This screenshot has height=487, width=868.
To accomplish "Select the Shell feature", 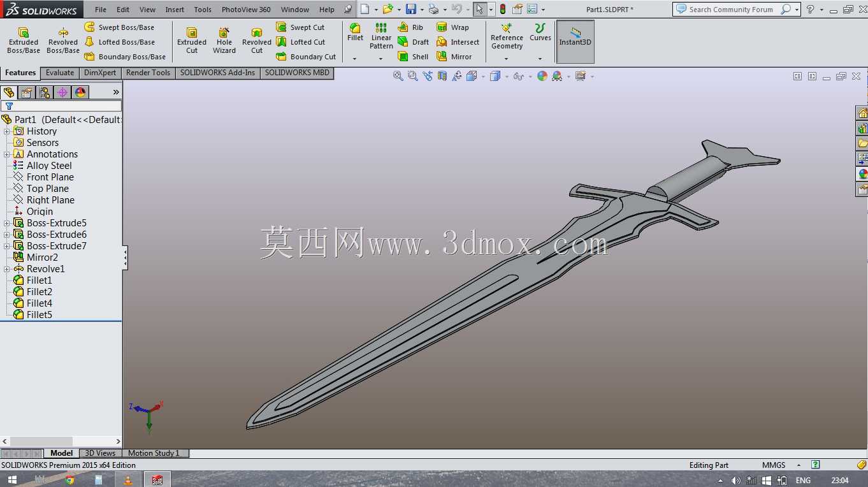I will [x=413, y=57].
